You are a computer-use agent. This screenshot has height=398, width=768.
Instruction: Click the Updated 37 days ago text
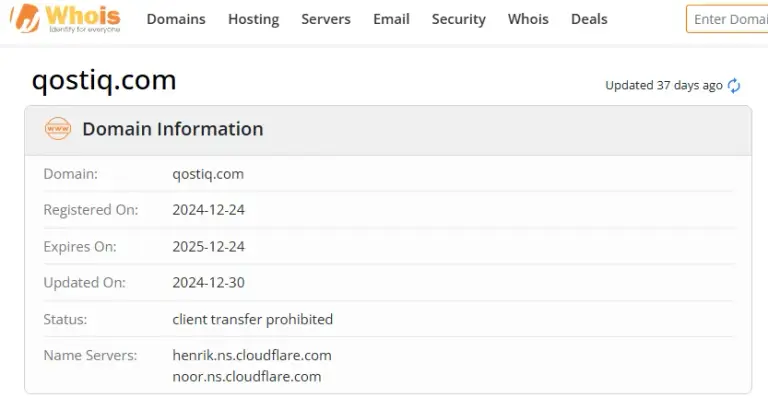664,86
